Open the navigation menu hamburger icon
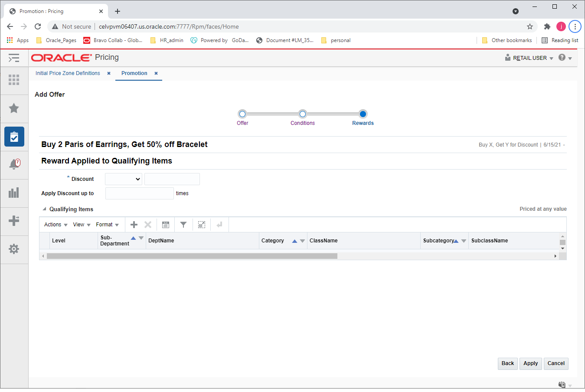 (x=14, y=58)
